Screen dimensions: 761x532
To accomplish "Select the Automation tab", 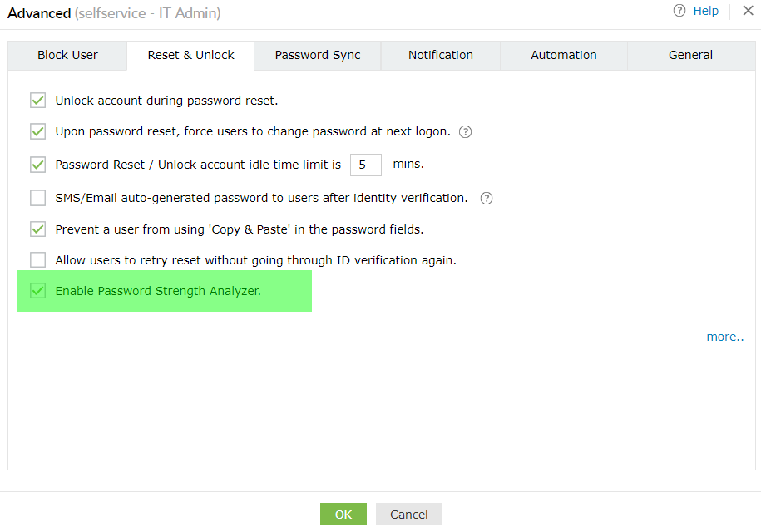I will point(564,55).
